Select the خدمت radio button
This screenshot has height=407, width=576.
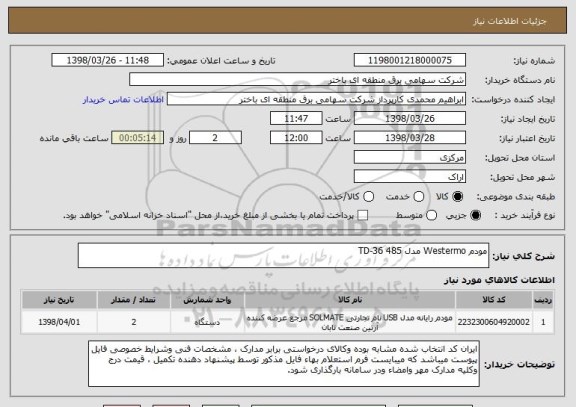[419, 197]
